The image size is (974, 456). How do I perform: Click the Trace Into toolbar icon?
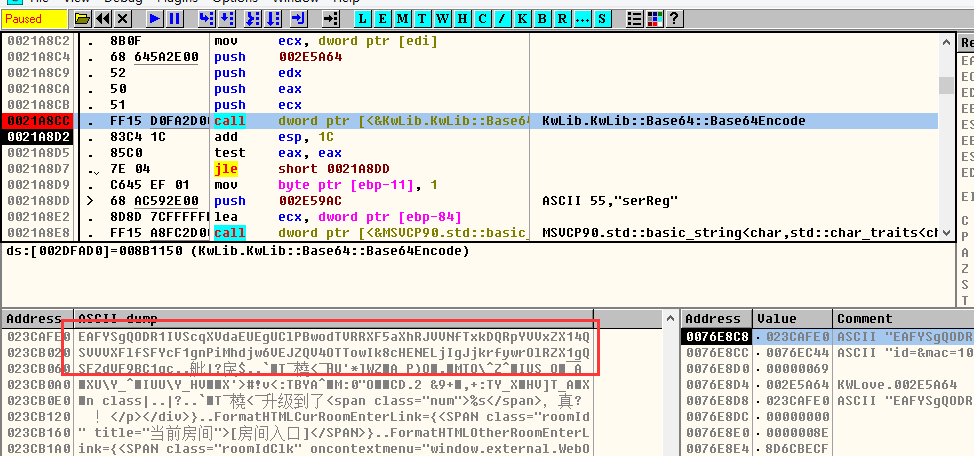coord(253,19)
